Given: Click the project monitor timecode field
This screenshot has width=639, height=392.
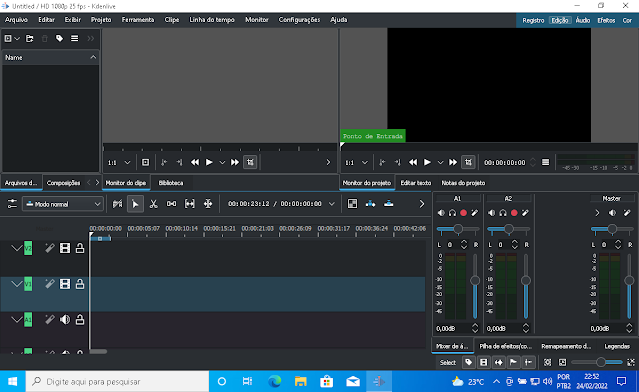Looking at the screenshot, I should [505, 162].
